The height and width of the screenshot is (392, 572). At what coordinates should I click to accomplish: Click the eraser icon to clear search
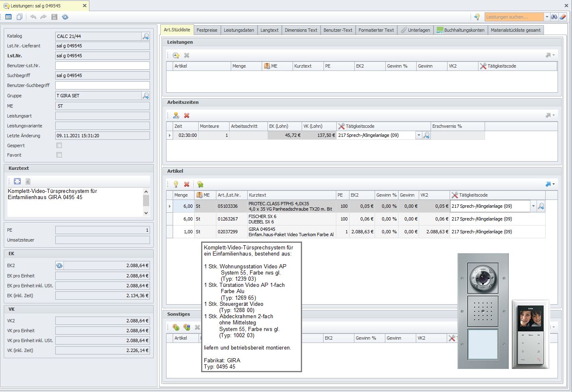[x=563, y=17]
